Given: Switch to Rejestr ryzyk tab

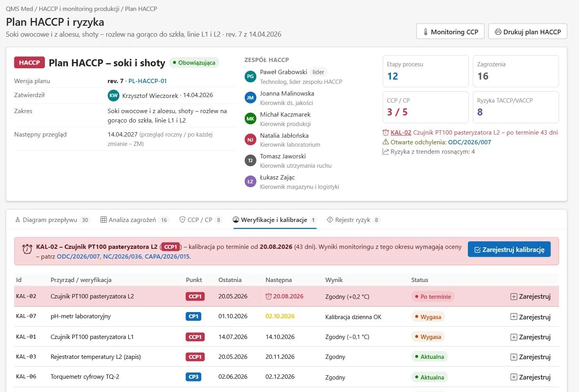Looking at the screenshot, I should (x=353, y=220).
